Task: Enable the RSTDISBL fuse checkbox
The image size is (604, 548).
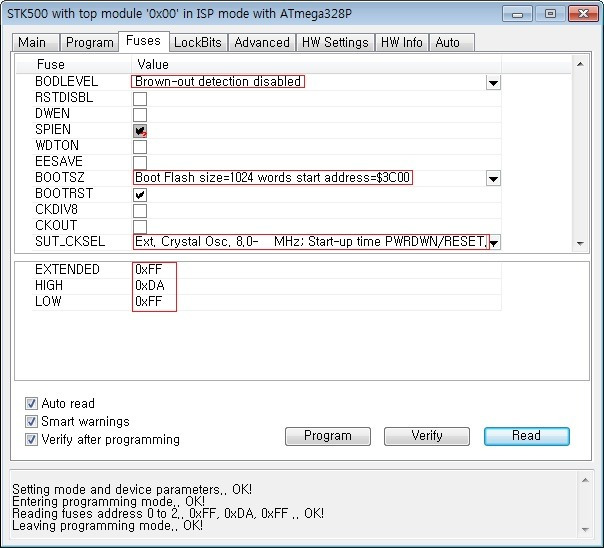Action: (140, 99)
